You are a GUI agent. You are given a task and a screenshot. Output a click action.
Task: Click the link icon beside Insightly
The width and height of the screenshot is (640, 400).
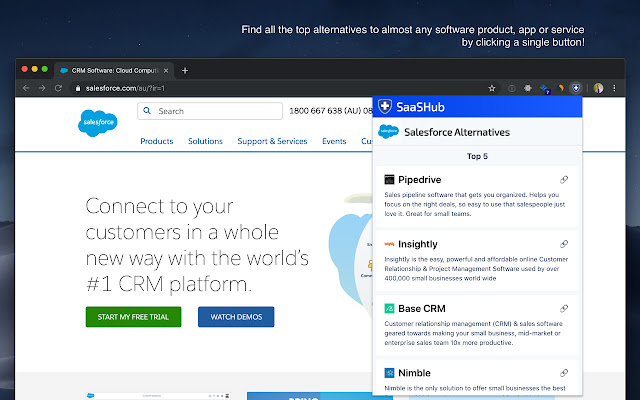[x=564, y=244]
